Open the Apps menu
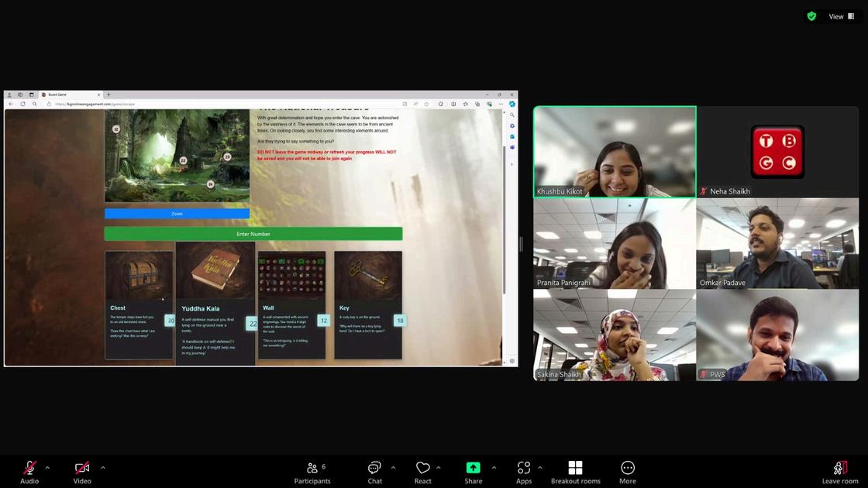The height and width of the screenshot is (488, 868). click(524, 473)
